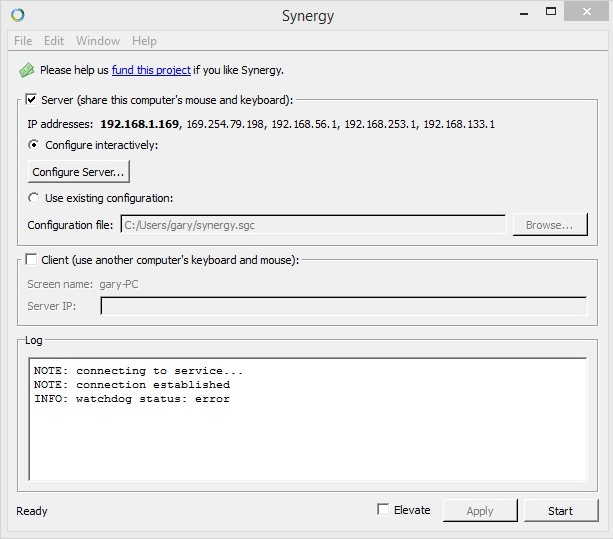Click the 'Ready' status bar text
Image resolution: width=613 pixels, height=539 pixels.
[x=32, y=511]
